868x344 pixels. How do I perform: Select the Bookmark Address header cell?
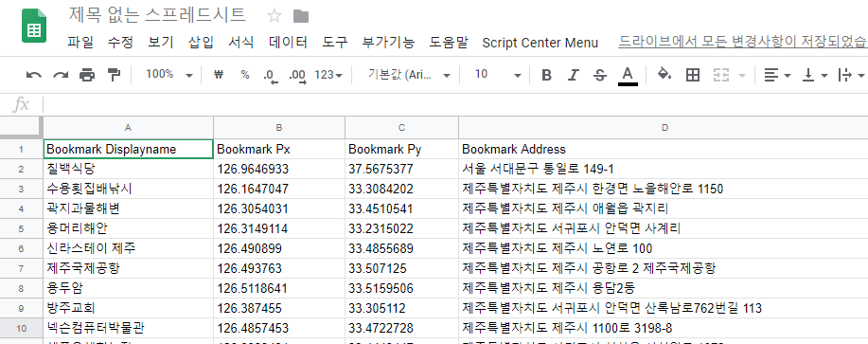click(664, 149)
